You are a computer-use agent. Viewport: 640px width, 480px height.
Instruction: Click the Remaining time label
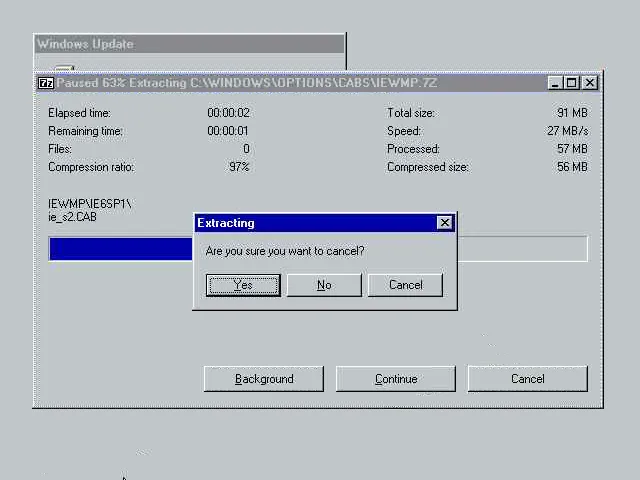coord(85,131)
